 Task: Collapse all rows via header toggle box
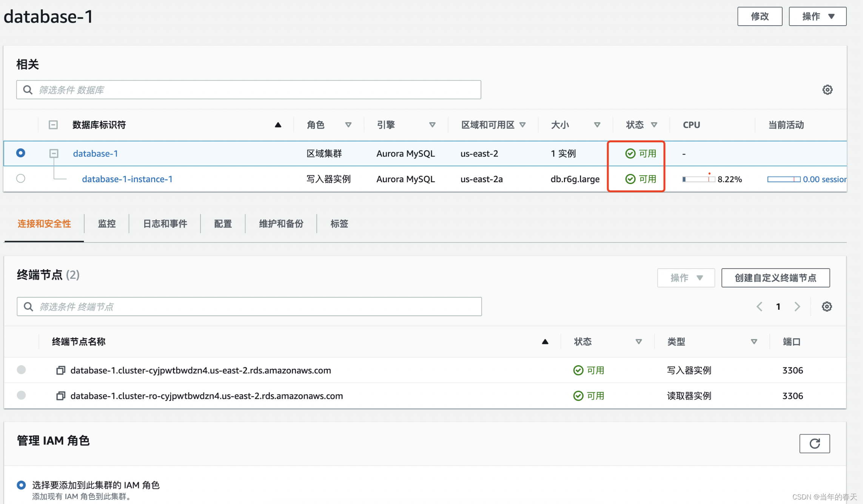(53, 125)
